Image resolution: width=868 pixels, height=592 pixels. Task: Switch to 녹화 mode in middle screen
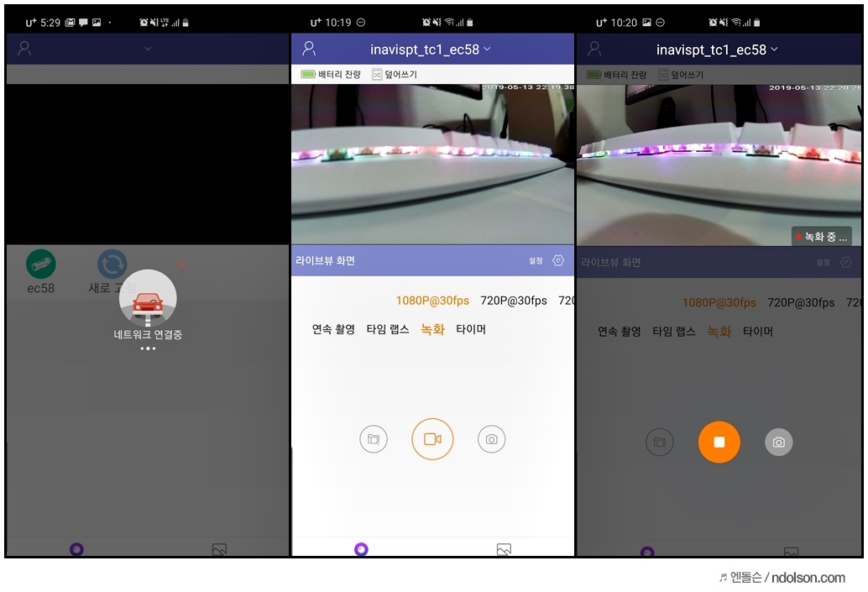point(432,329)
